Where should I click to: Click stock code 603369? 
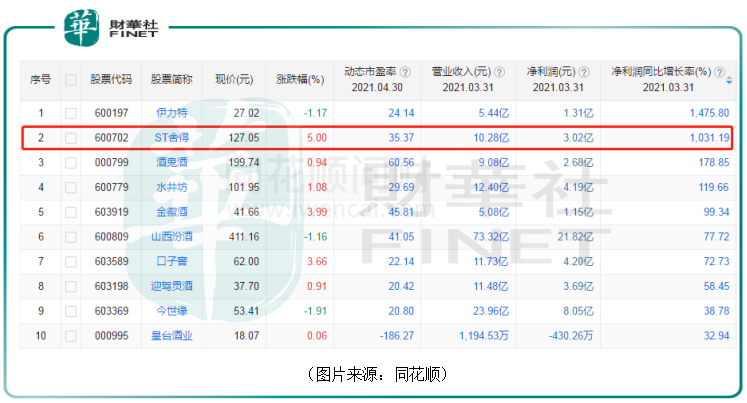pyautogui.click(x=111, y=311)
